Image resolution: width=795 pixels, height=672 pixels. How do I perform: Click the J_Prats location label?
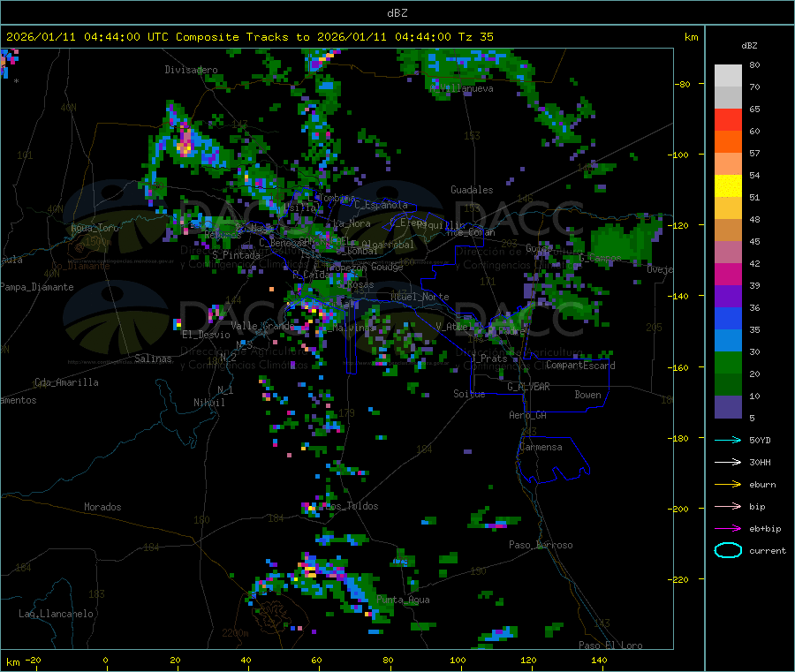(488, 359)
